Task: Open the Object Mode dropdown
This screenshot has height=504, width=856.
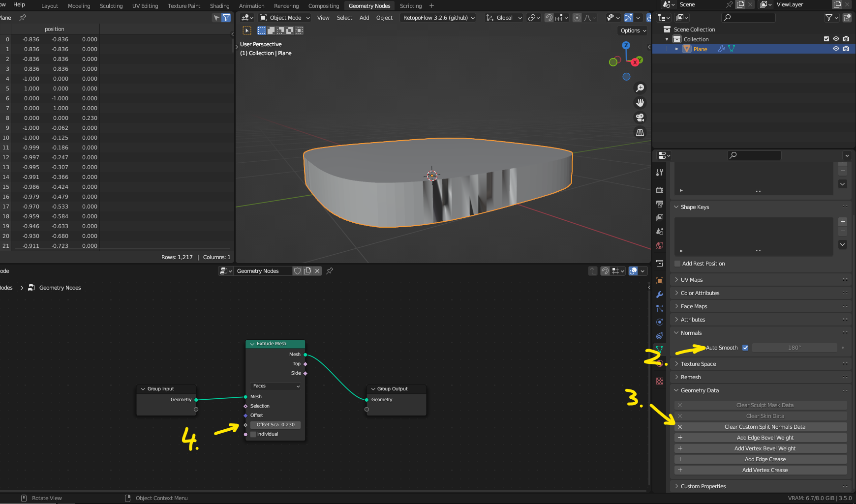Action: tap(285, 18)
